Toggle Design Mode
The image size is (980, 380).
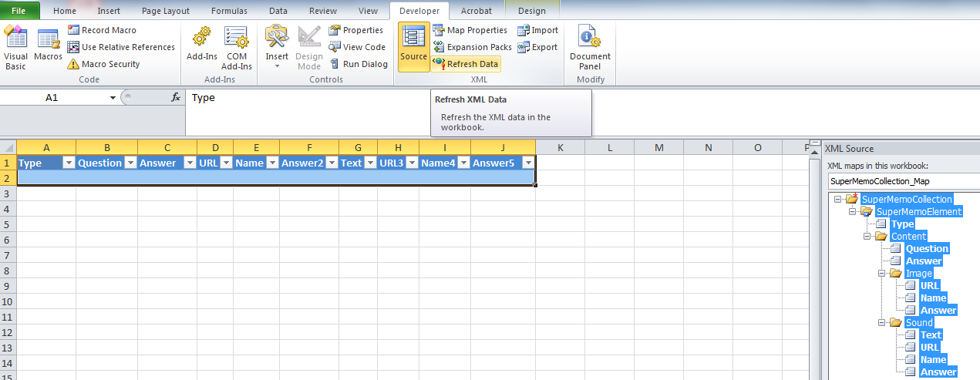point(309,48)
